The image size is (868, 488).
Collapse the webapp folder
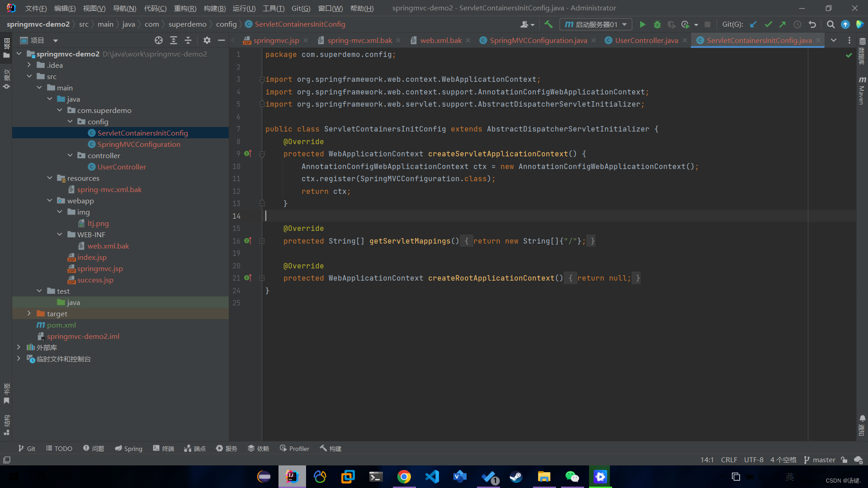point(50,201)
